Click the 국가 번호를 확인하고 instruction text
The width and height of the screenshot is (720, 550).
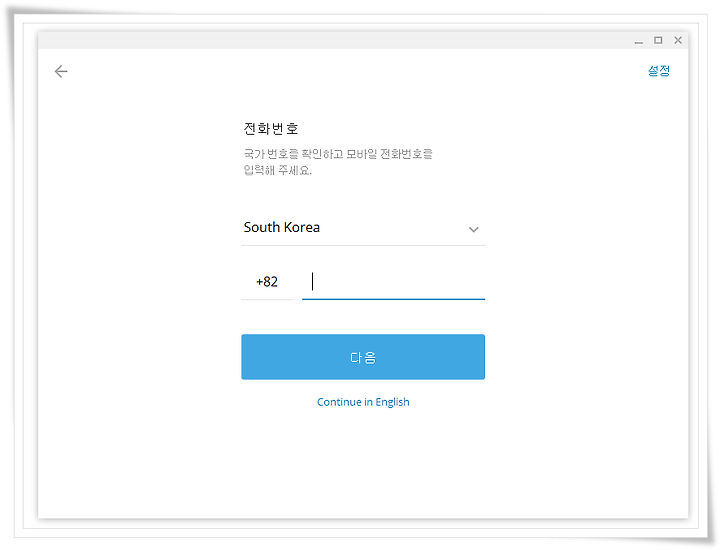(338, 162)
